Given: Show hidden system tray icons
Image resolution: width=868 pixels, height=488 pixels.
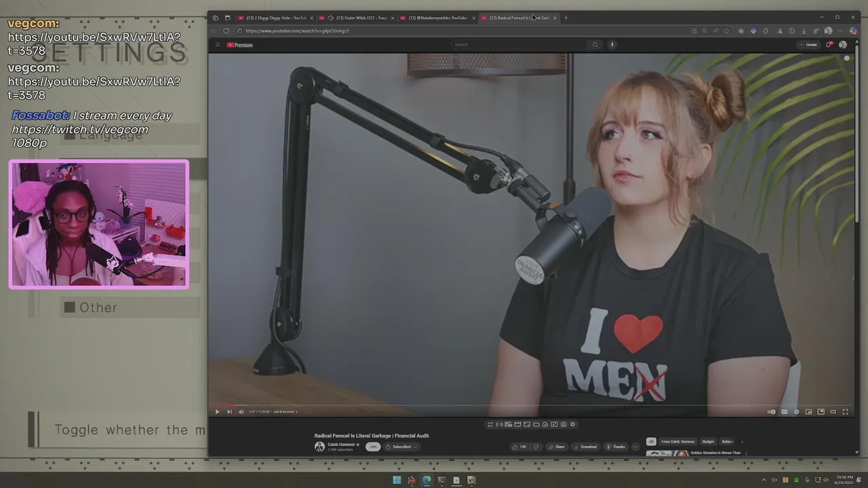Looking at the screenshot, I should point(764,480).
